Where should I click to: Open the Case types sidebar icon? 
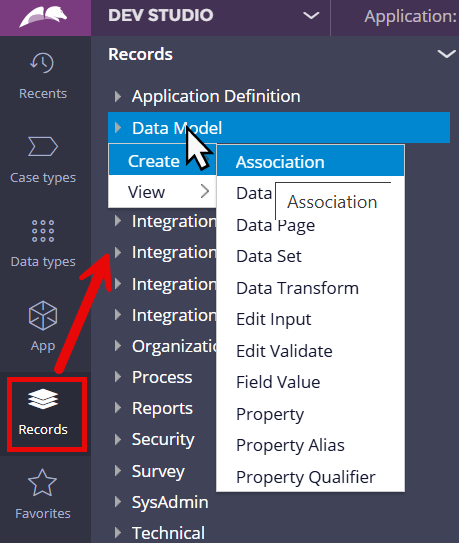click(x=43, y=146)
